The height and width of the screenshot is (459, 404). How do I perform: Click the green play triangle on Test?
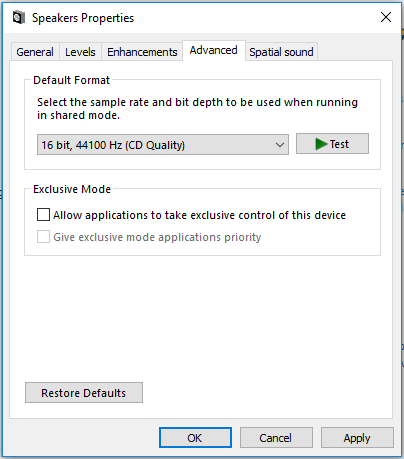[x=321, y=144]
